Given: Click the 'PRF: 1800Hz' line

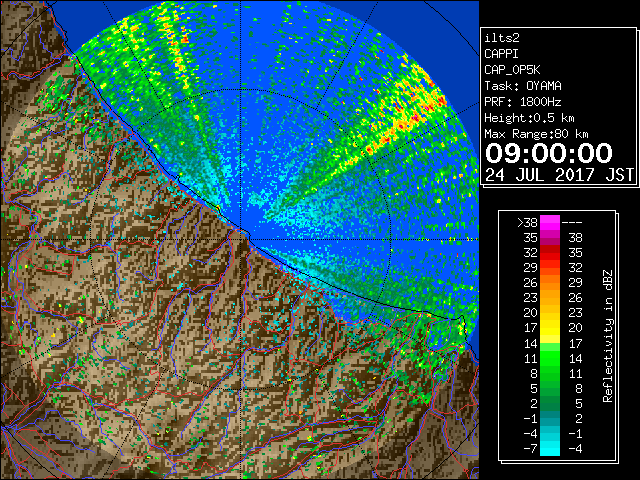Looking at the screenshot, I should 523,102.
